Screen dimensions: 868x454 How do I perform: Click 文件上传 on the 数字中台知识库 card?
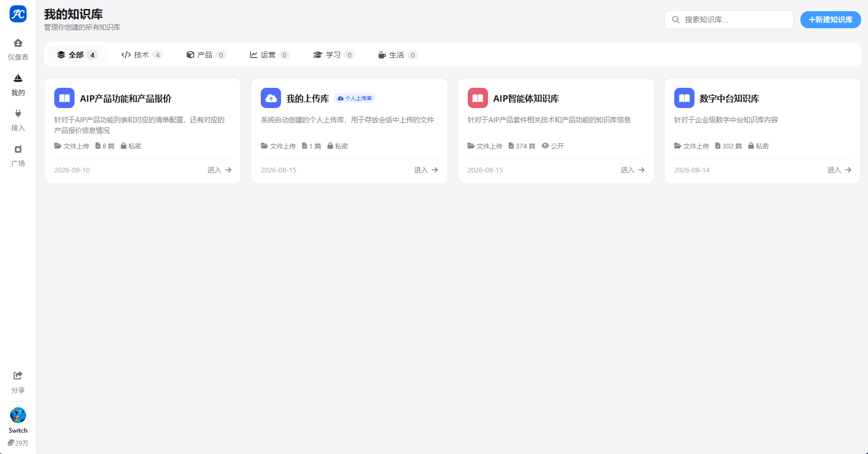(x=691, y=146)
